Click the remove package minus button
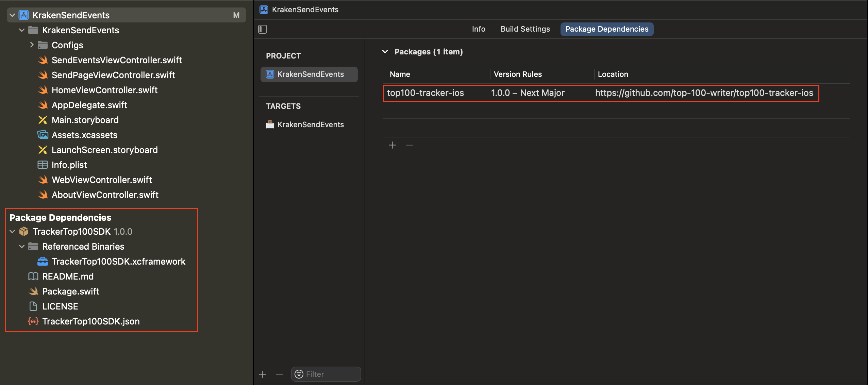 coord(409,145)
